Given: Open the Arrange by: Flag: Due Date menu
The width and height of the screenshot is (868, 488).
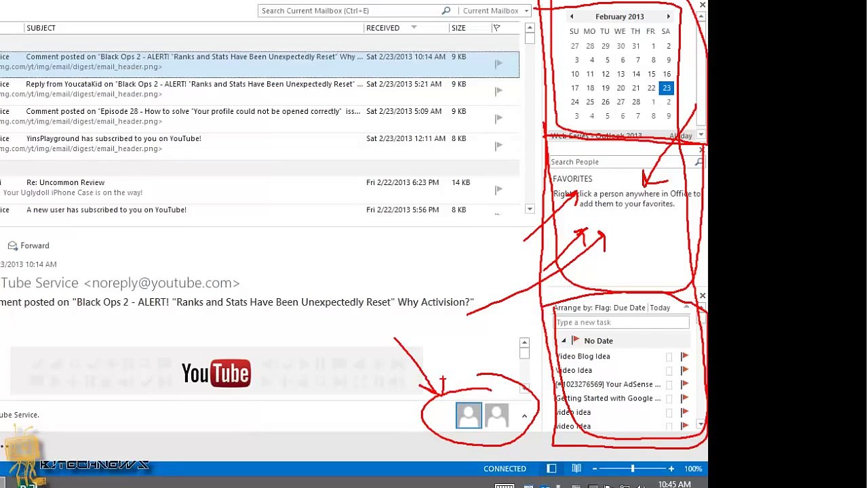Looking at the screenshot, I should [599, 308].
